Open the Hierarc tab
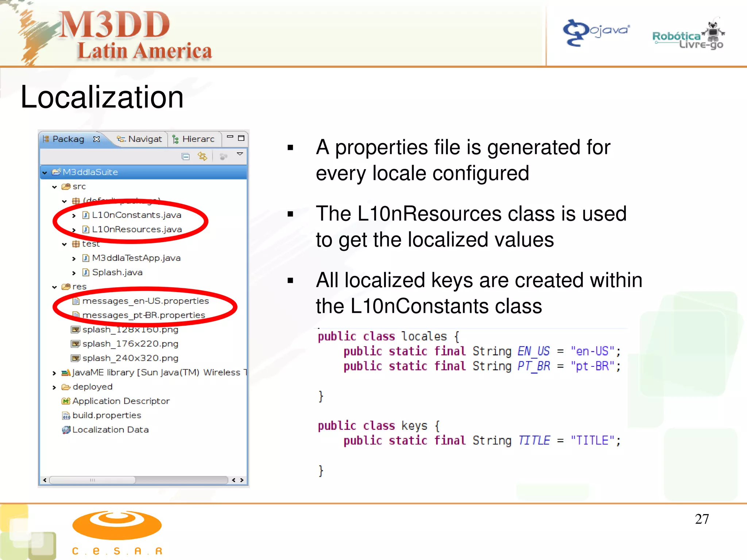Screen dimensions: 747x560 click(193, 139)
